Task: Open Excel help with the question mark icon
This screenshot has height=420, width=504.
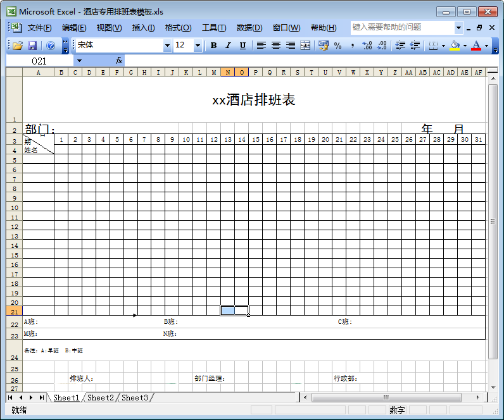Action: tap(51, 46)
